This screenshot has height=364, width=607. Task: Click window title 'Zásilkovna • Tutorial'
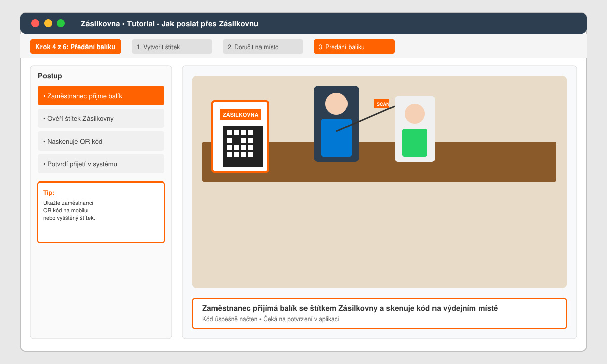[x=119, y=24]
